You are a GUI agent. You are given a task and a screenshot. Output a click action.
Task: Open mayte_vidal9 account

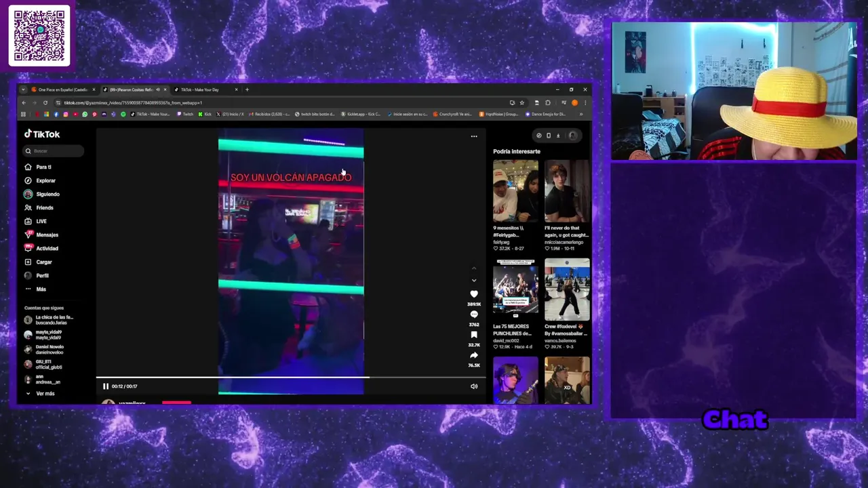pyautogui.click(x=43, y=335)
